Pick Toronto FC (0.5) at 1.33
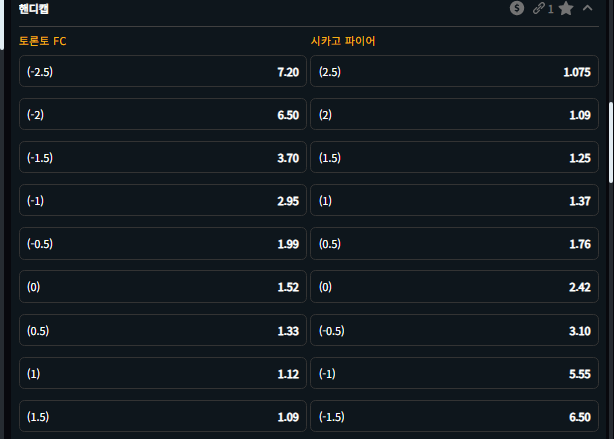The image size is (614, 439). (x=162, y=330)
